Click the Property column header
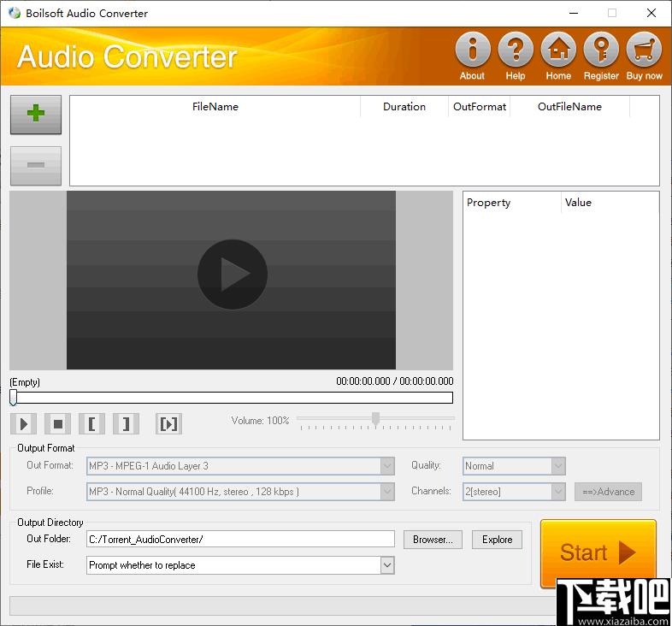Viewport: 672px width, 626px height. point(512,203)
